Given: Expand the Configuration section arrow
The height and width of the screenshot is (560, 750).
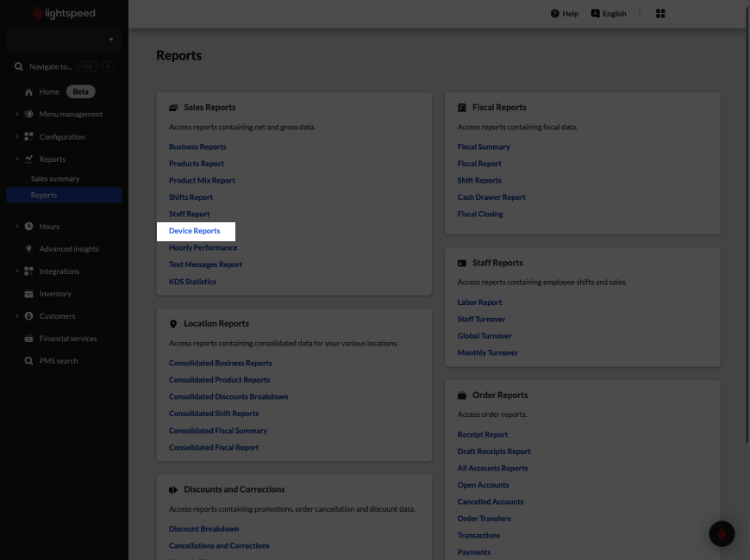Looking at the screenshot, I should coord(16,136).
